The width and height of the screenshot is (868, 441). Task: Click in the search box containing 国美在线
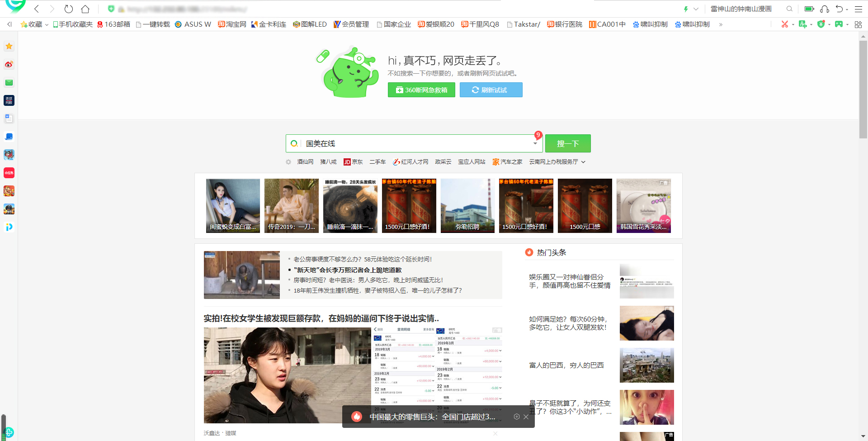(414, 143)
